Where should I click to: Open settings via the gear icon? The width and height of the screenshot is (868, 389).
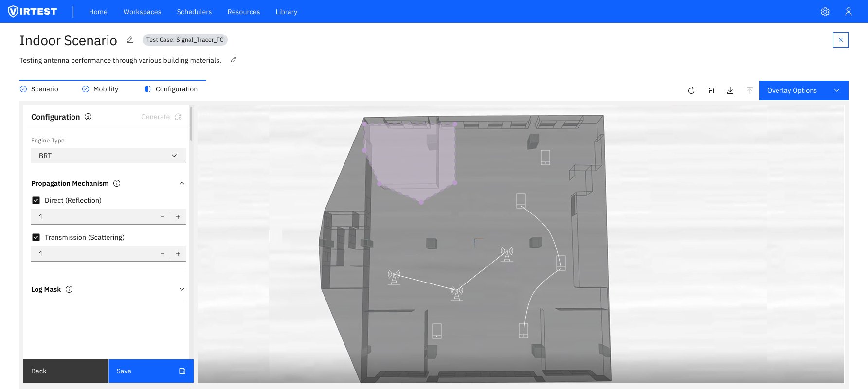click(825, 12)
